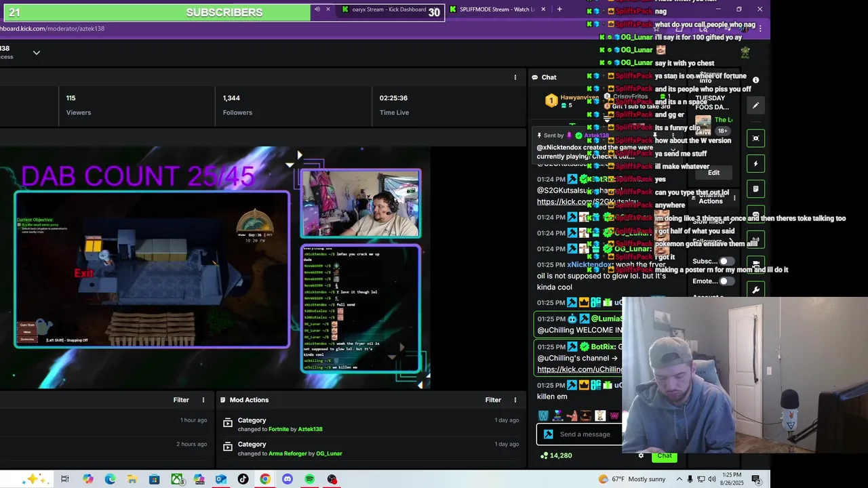Toggle Subscribers-only chat switch
This screenshot has height=488, width=868.
coord(726,262)
